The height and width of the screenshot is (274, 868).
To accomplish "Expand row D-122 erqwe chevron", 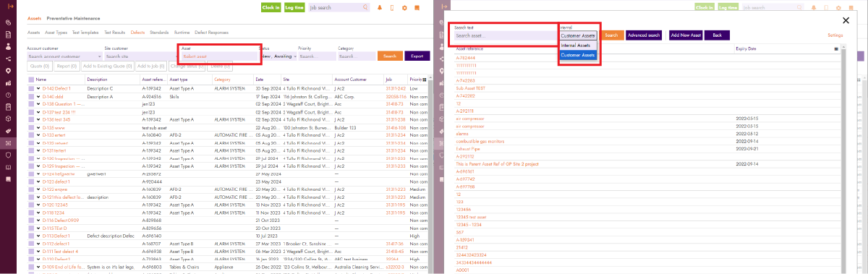I will pos(38,189).
